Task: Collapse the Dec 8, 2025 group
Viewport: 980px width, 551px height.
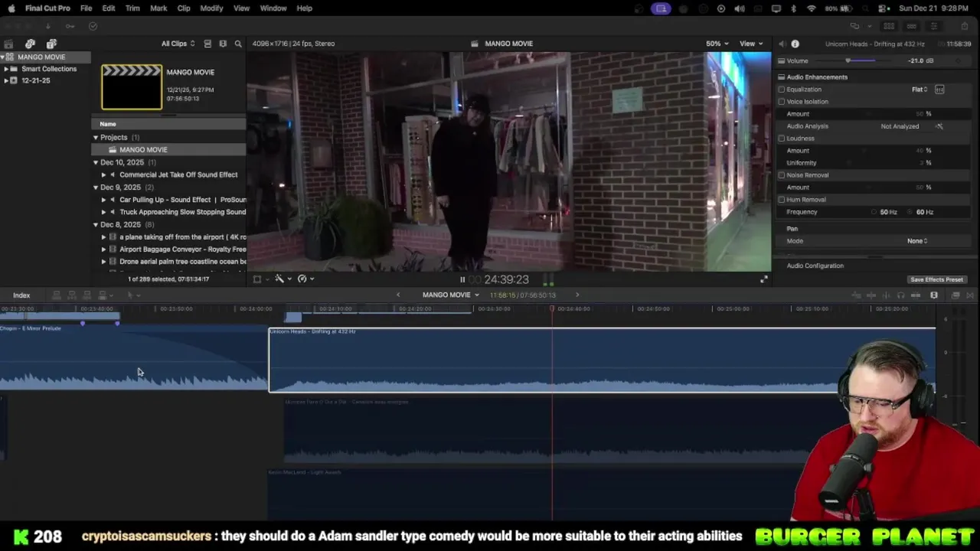Action: point(96,225)
